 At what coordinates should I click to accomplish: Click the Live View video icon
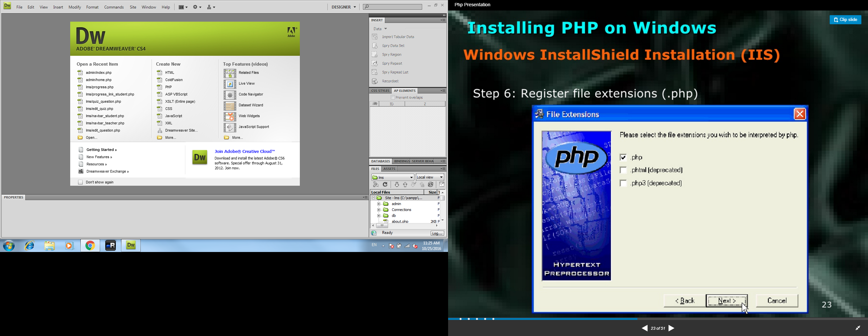[x=230, y=84]
